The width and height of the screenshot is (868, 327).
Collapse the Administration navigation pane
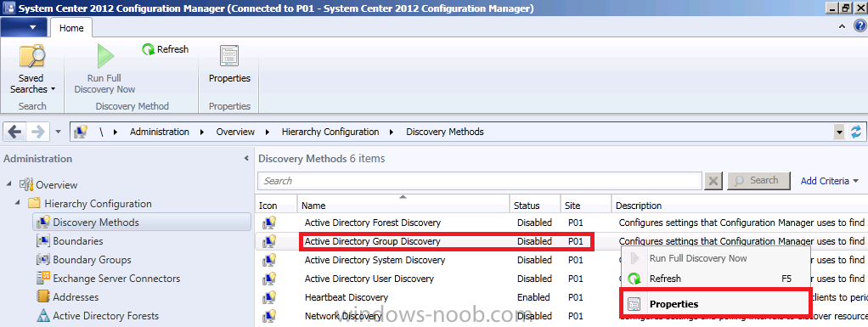246,158
